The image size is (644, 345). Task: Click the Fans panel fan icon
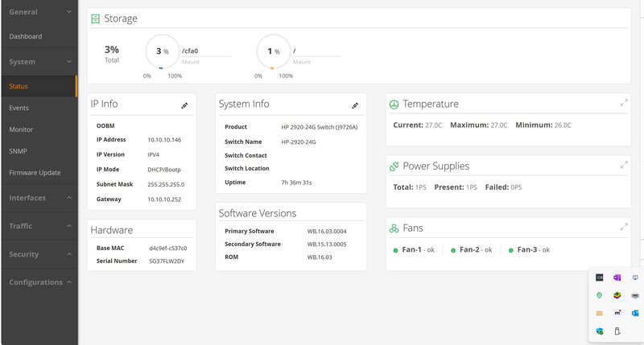point(394,228)
